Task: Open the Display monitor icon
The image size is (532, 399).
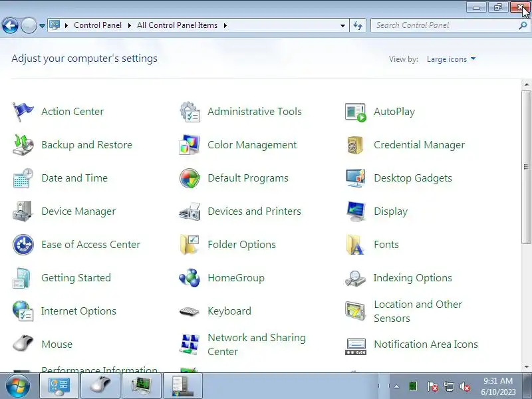Action: tap(356, 211)
